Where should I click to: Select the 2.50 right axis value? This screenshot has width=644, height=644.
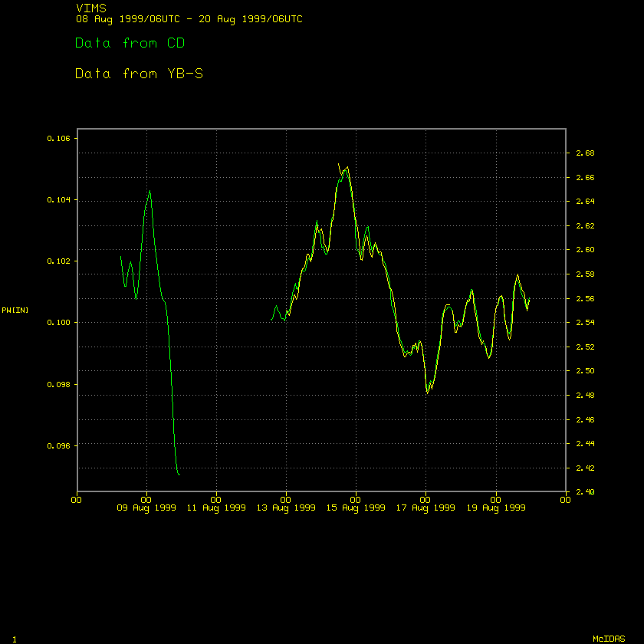585,371
